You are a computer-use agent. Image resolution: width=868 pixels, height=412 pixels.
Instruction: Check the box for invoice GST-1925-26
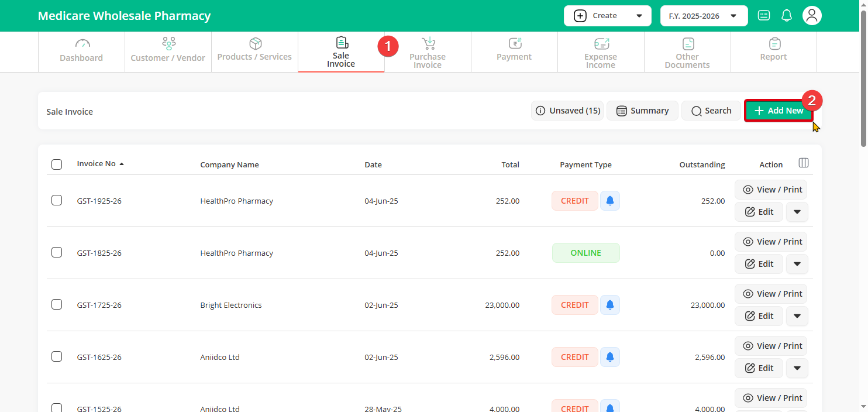57,201
